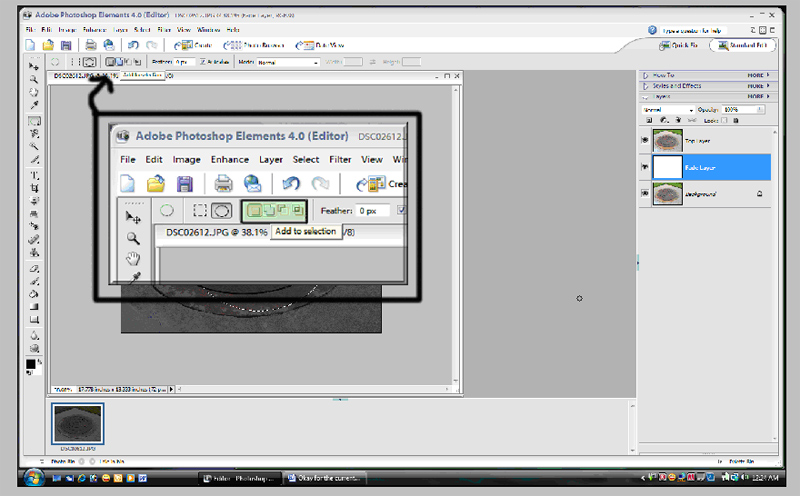Set Subtract from Selection mode in options bar
Screen dimensions: 800x496
tap(128, 62)
